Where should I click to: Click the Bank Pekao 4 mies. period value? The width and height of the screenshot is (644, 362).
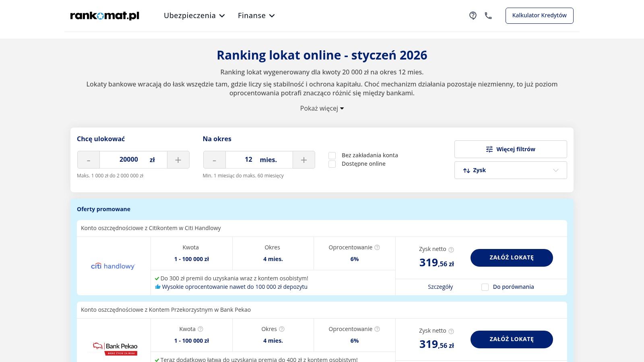(273, 341)
